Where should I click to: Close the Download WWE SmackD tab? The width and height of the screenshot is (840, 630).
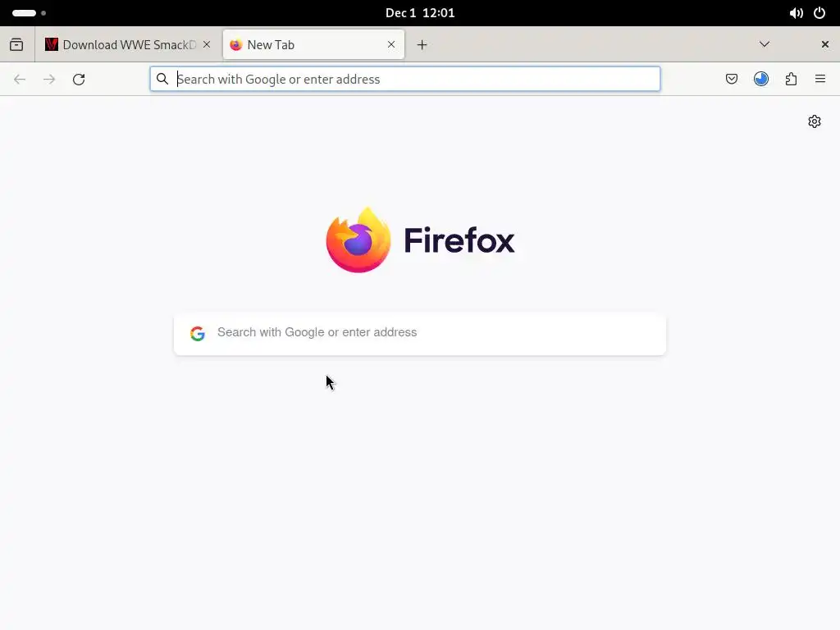click(207, 44)
